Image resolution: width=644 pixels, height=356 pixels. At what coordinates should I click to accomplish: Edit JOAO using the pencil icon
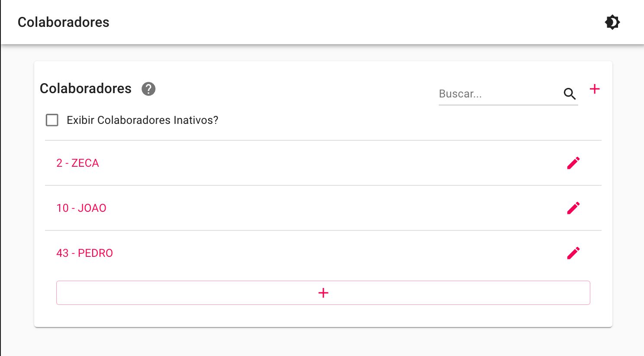573,208
